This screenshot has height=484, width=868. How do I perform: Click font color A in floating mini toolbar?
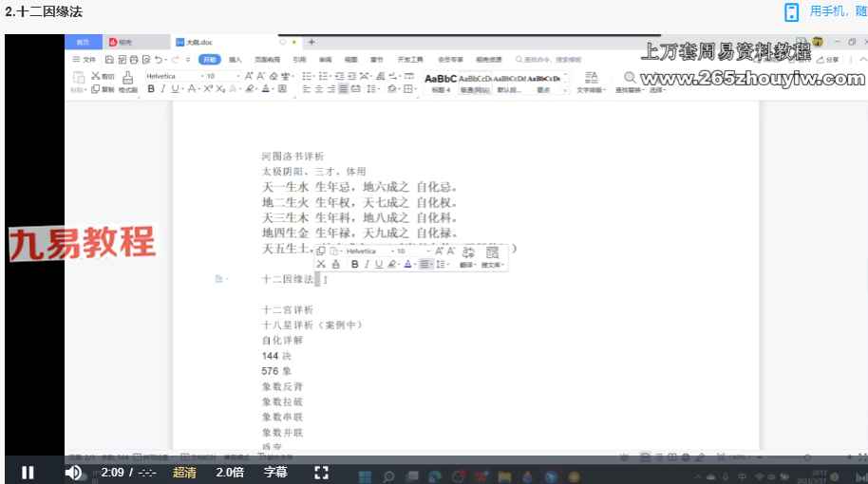407,265
